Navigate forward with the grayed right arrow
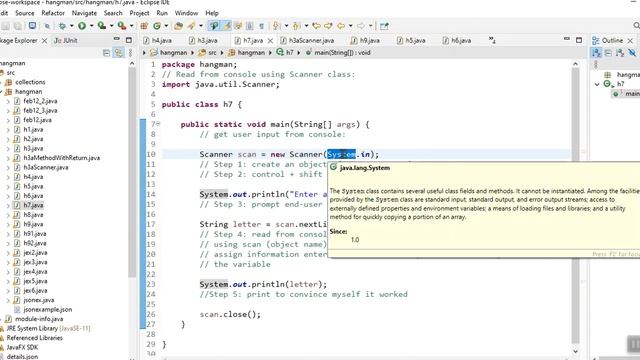The image size is (640, 360). (x=361, y=26)
